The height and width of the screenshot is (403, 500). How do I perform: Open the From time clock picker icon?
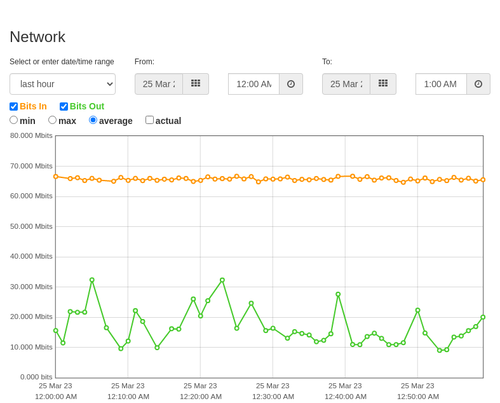(x=291, y=84)
